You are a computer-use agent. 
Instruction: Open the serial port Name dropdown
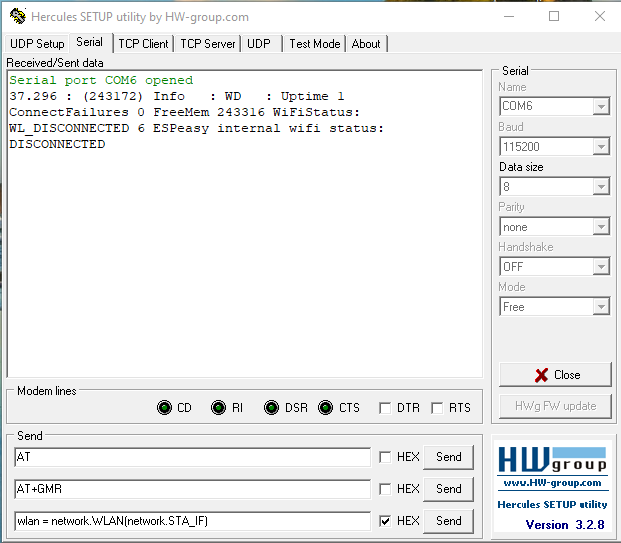coord(601,106)
